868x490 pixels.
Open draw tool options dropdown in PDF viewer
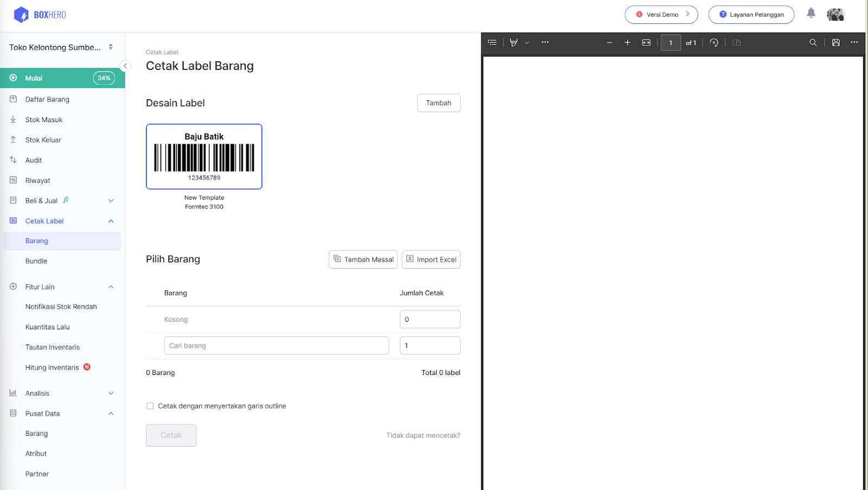click(x=527, y=42)
